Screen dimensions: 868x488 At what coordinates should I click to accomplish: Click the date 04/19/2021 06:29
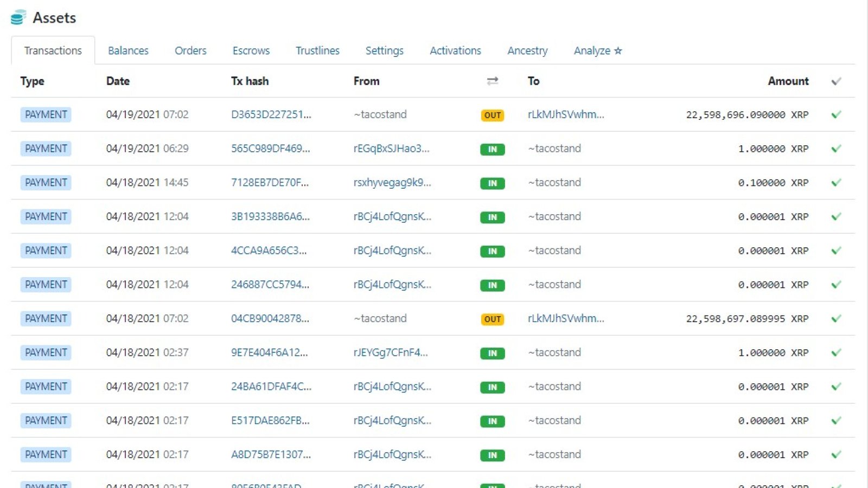(x=148, y=149)
